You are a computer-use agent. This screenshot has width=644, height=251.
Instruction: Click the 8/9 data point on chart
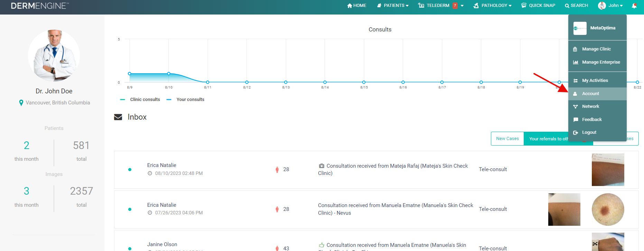coord(130,74)
